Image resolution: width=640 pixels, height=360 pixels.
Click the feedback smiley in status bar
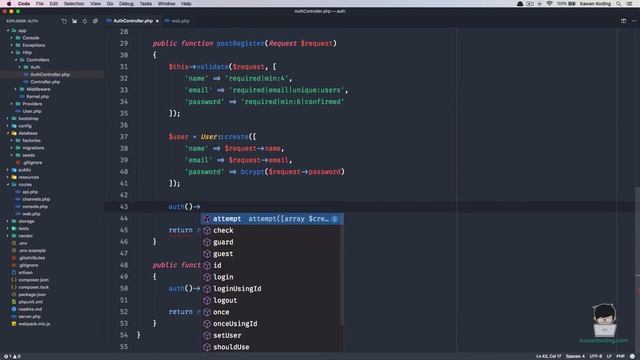[x=632, y=356]
